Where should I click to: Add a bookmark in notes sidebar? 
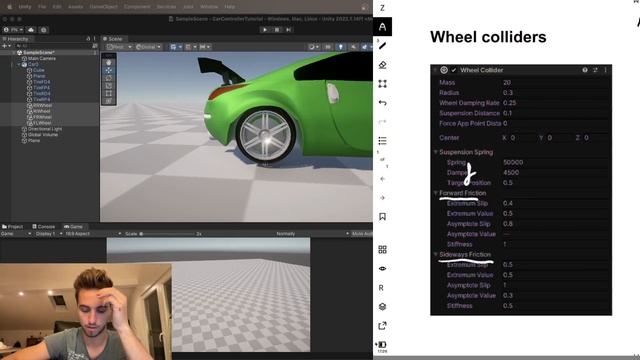382,217
